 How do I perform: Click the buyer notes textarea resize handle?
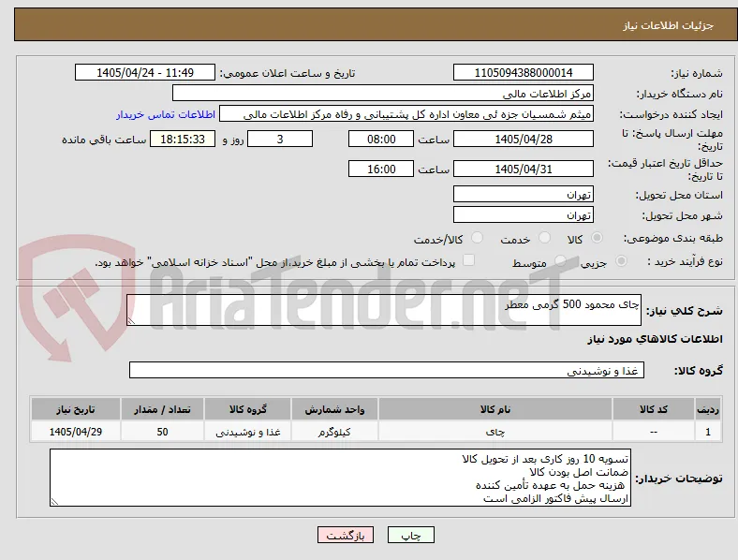(54, 502)
